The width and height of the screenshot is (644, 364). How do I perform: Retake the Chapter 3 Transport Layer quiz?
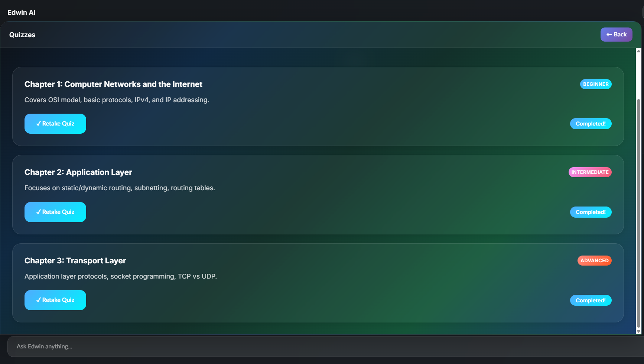click(55, 300)
